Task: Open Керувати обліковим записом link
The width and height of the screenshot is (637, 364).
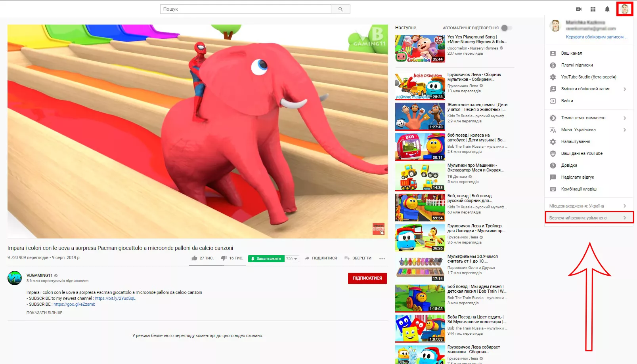Action: pos(596,37)
